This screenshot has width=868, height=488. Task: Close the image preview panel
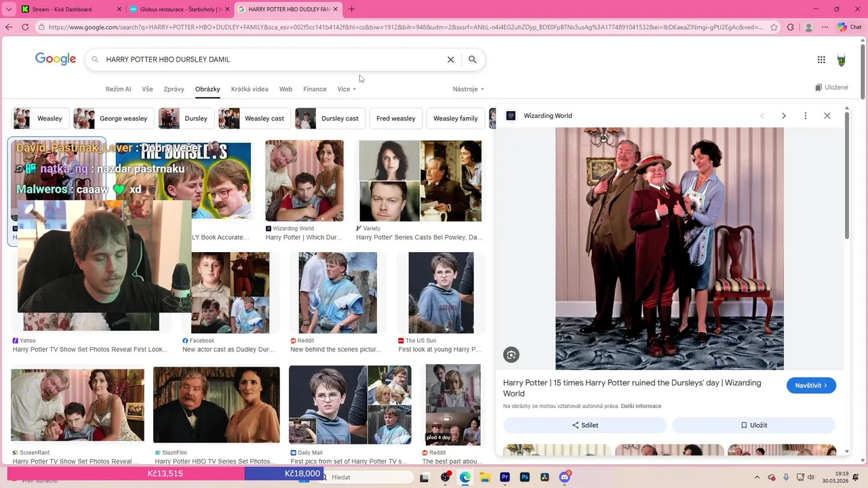click(827, 116)
